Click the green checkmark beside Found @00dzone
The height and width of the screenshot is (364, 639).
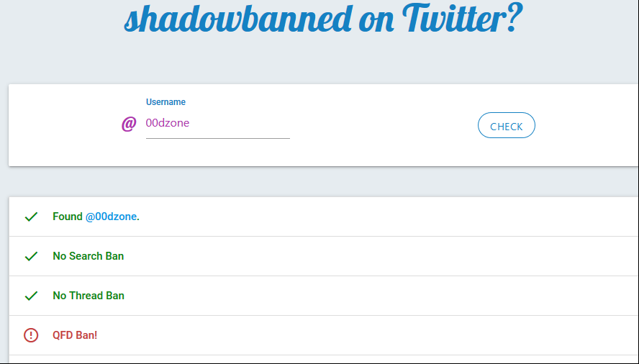pos(31,217)
